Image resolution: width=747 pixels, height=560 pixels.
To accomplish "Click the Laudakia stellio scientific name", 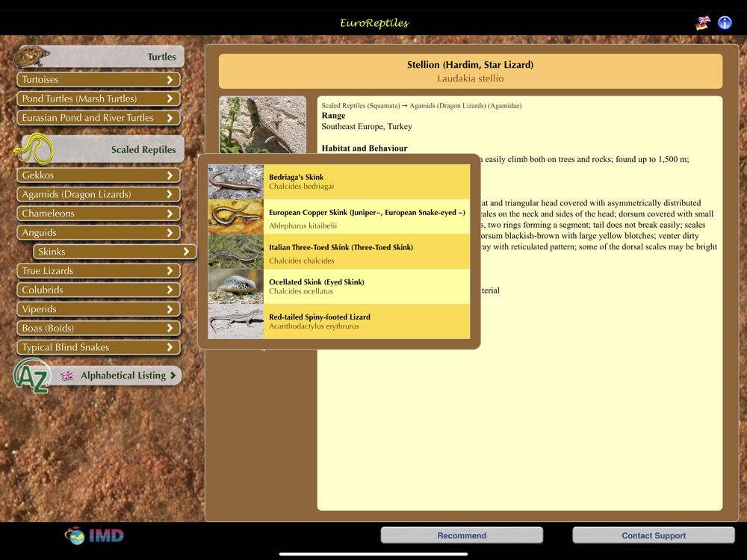I will click(470, 78).
